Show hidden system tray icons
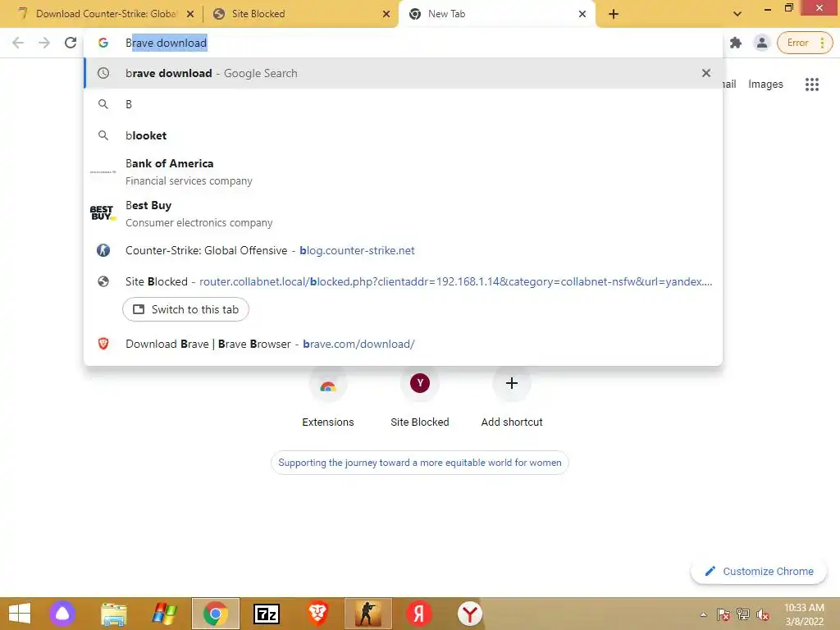The width and height of the screenshot is (840, 630). pyautogui.click(x=703, y=614)
